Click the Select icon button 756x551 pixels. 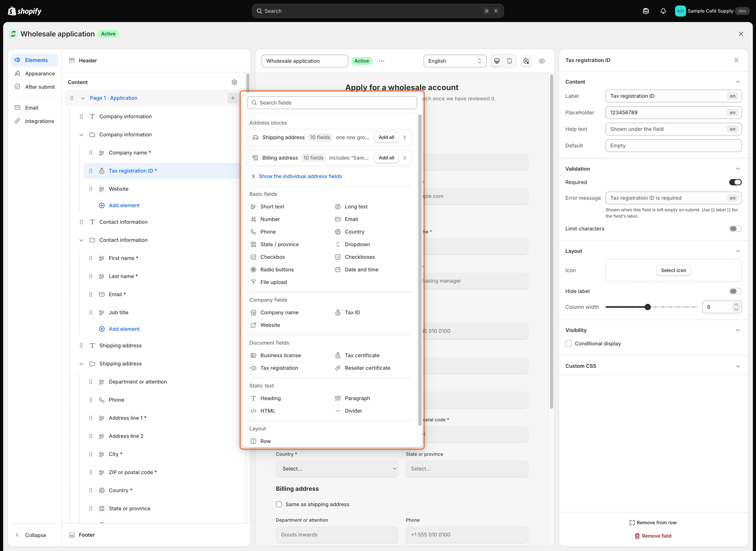point(673,270)
